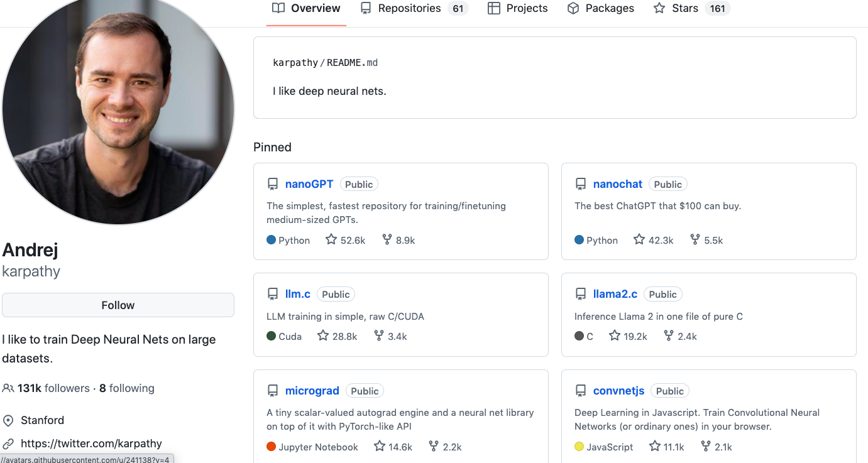This screenshot has height=463, width=868.
Task: Click the repository icon beside micrograd
Action: [273, 391]
